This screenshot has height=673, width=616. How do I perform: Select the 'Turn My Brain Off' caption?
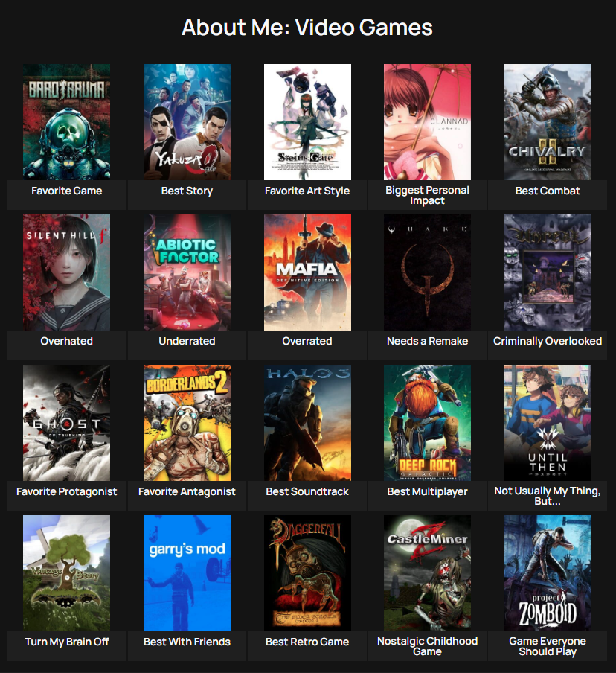pos(66,642)
